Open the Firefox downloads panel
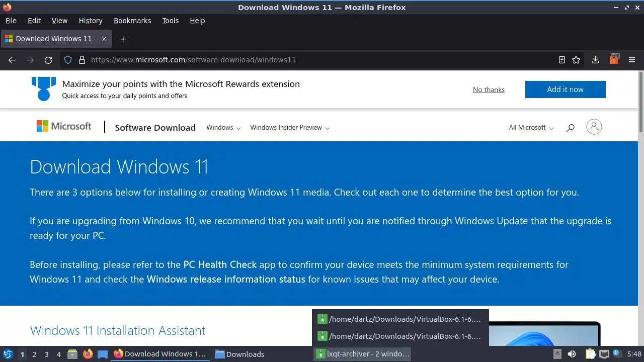 pos(595,60)
